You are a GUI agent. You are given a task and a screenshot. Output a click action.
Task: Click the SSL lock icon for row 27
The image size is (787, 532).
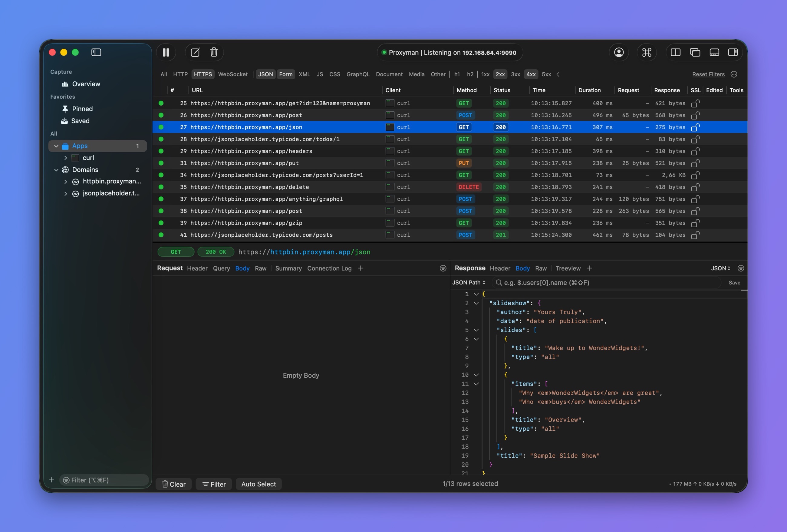[695, 127]
